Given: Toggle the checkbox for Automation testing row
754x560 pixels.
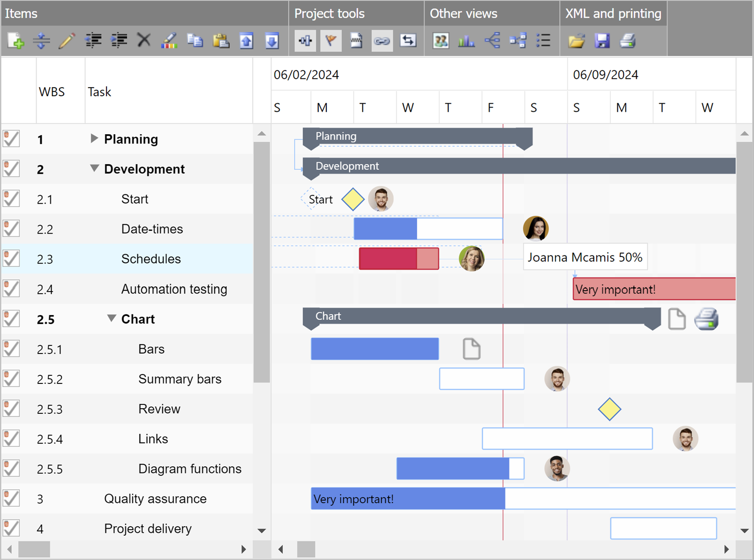Looking at the screenshot, I should pyautogui.click(x=11, y=289).
